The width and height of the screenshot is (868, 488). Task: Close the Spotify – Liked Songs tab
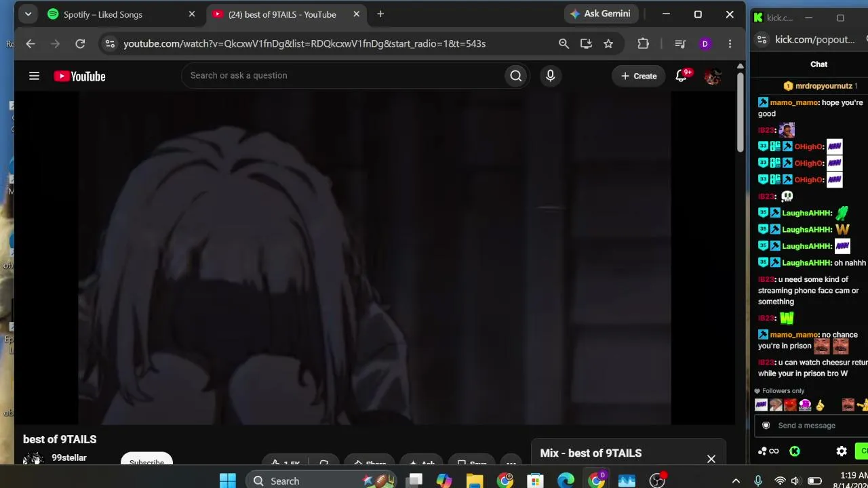coord(192,14)
